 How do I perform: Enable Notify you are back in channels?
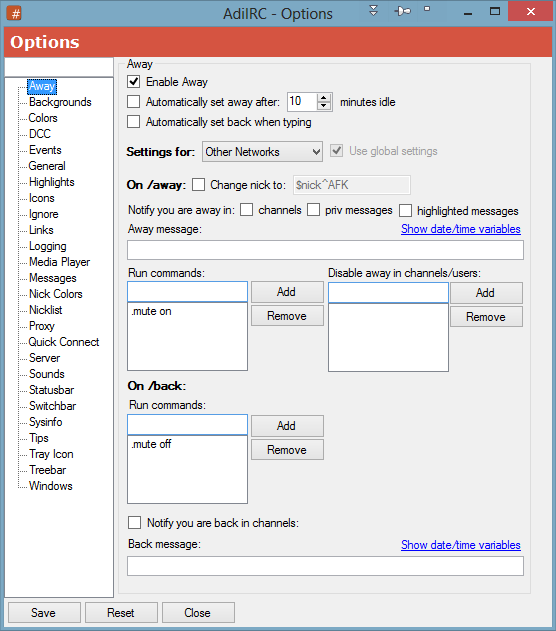[x=134, y=523]
